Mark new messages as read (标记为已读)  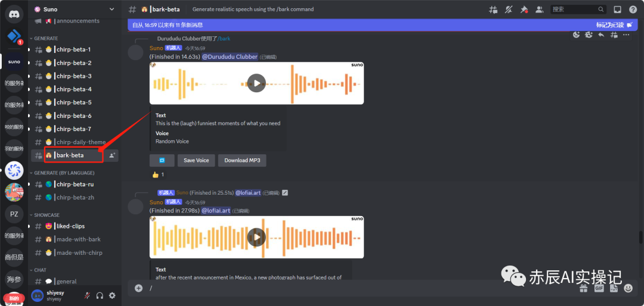(614, 25)
